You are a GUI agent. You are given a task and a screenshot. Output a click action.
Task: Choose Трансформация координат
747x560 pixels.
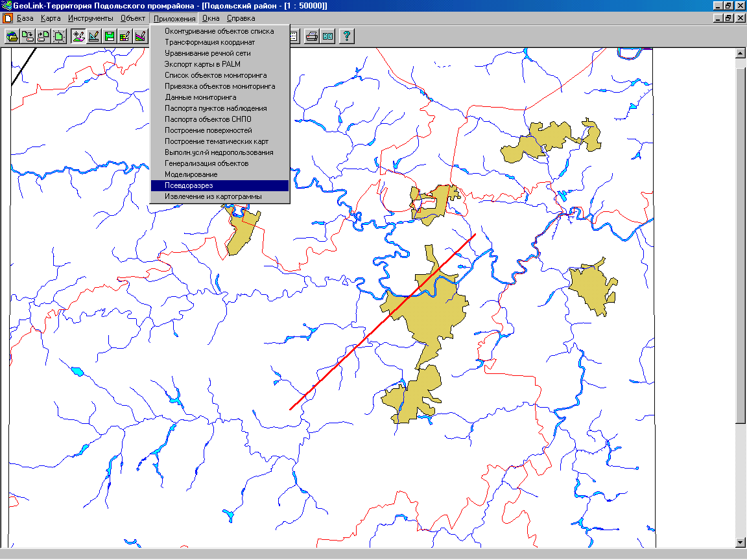(220, 42)
